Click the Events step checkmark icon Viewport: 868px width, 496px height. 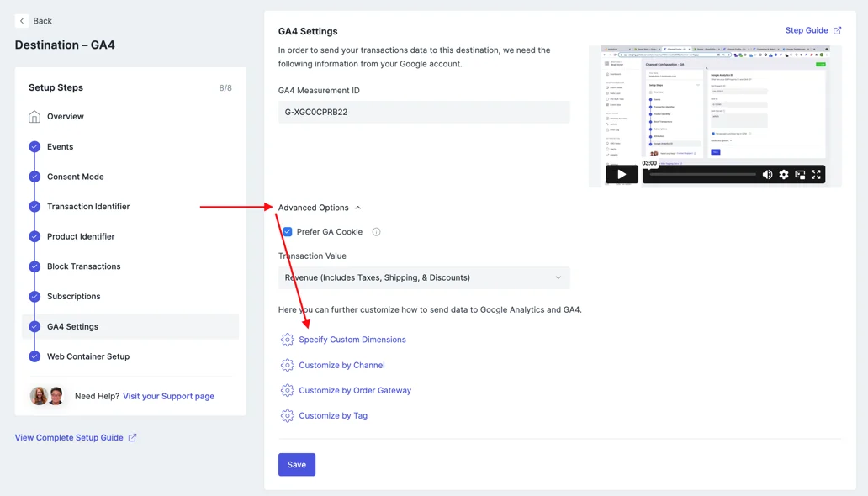(34, 146)
